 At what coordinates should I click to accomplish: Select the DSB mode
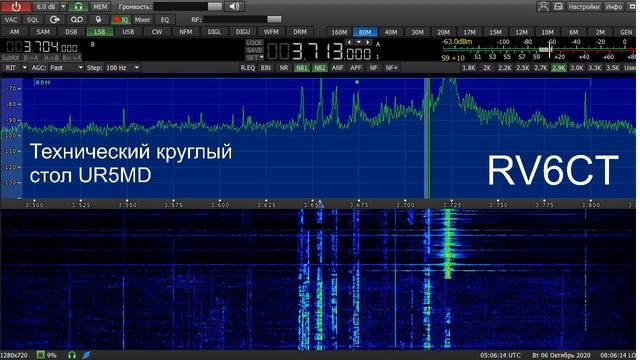point(71,32)
